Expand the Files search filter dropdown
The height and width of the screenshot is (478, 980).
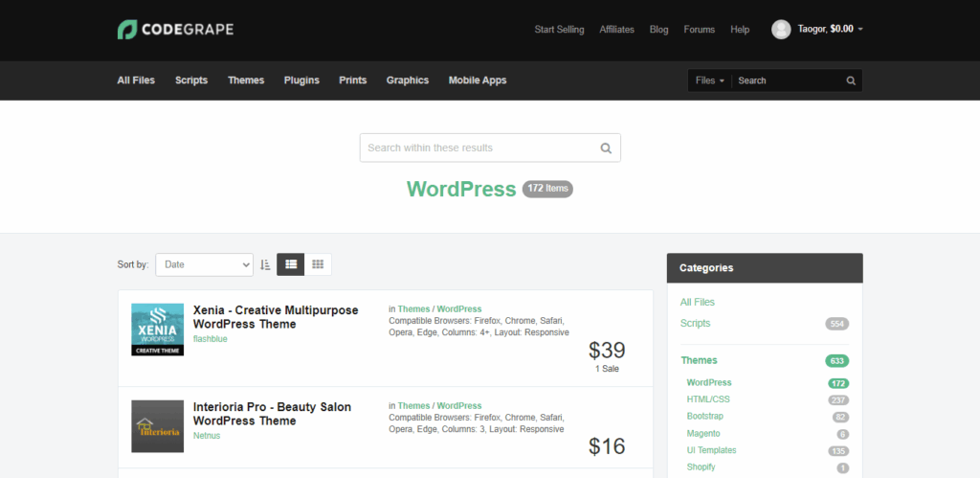[x=709, y=80]
